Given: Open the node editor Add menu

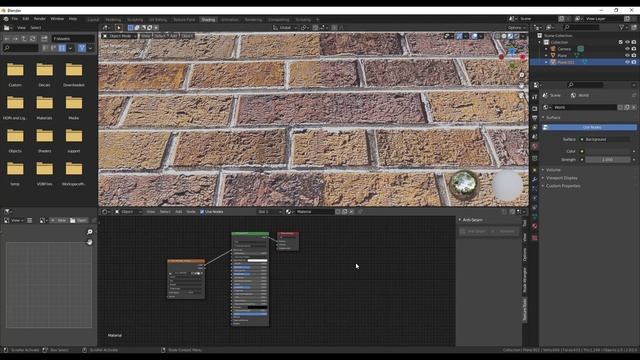Looking at the screenshot, I should pos(178,212).
